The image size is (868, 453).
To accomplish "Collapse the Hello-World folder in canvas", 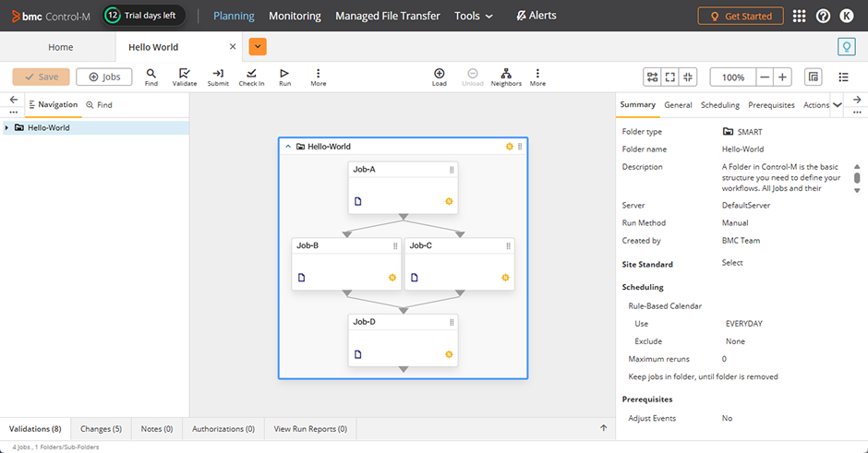I will (x=288, y=147).
